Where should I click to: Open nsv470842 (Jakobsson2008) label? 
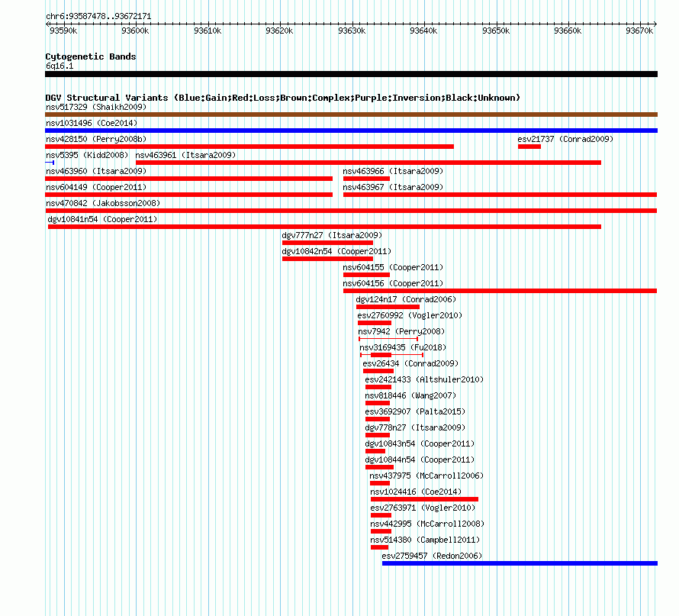click(x=103, y=203)
